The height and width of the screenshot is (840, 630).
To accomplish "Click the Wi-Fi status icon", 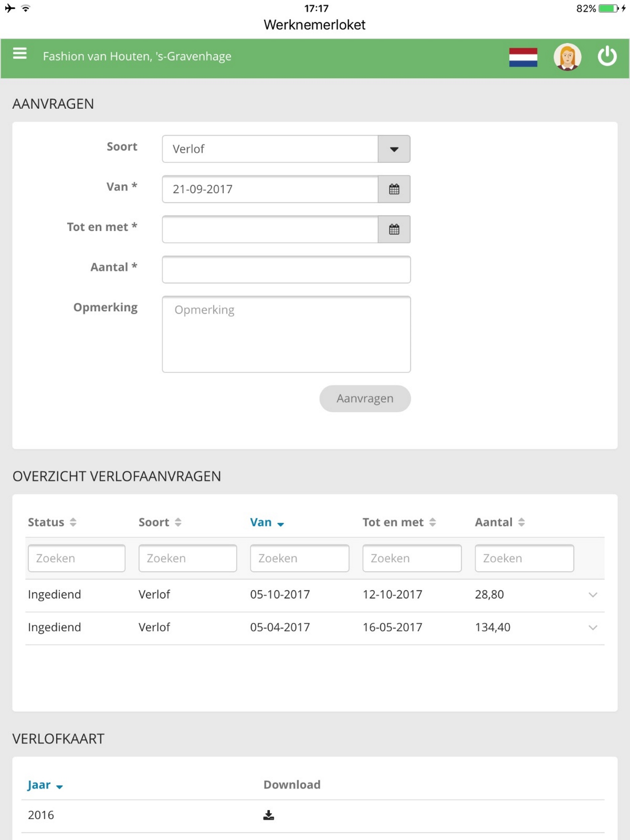I will pos(26,8).
